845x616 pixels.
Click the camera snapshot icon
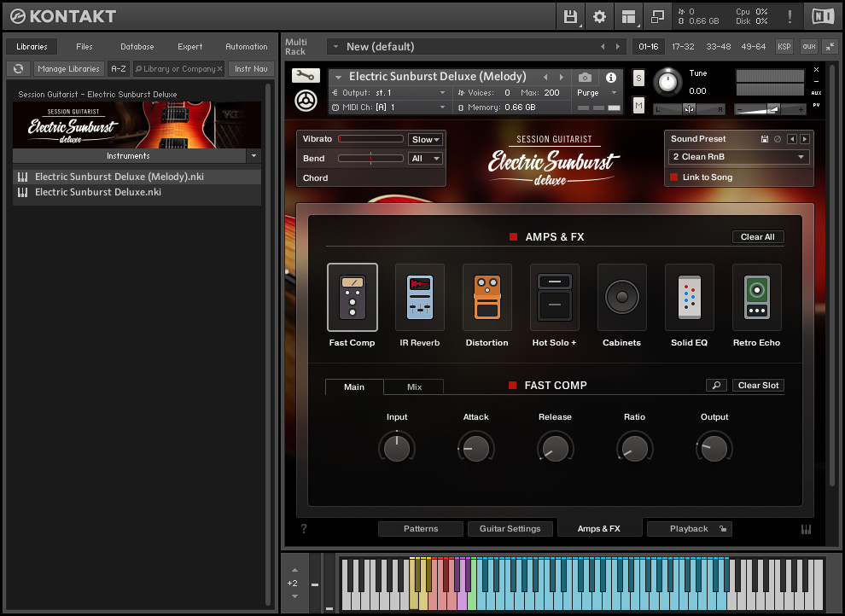586,76
